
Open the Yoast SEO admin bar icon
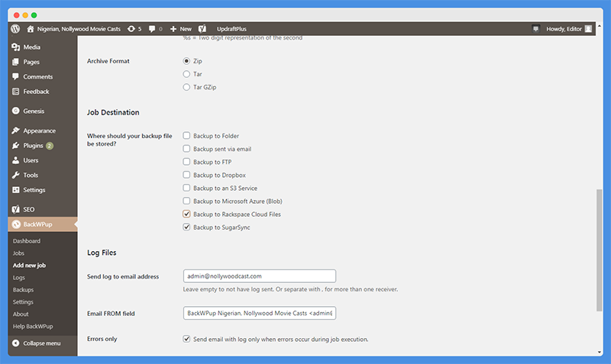coord(202,29)
